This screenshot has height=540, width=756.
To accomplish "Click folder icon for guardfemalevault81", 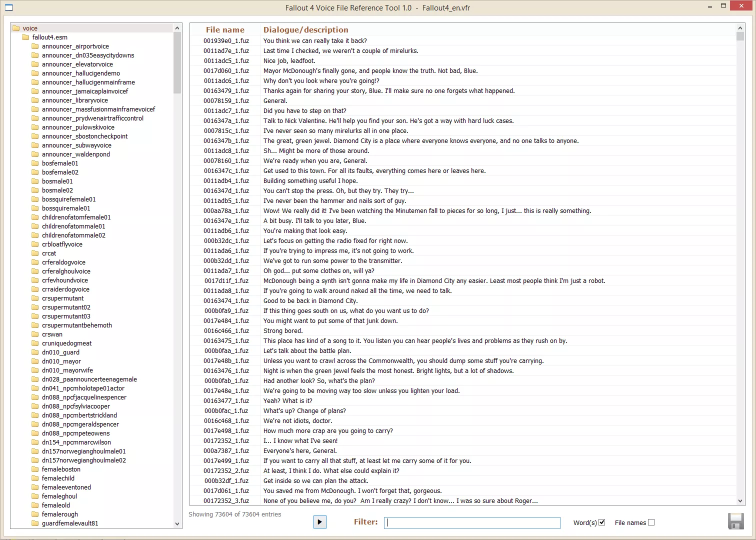I will pos(35,523).
